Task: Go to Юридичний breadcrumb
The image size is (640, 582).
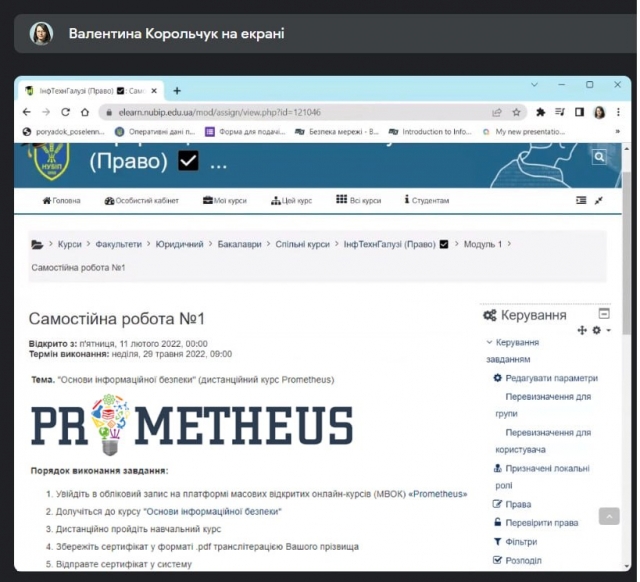Action: (180, 244)
